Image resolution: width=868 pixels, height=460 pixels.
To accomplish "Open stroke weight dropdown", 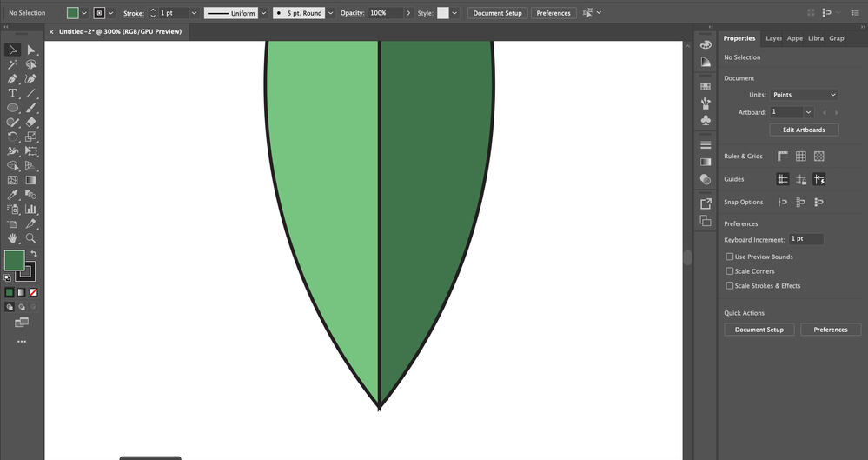I will click(194, 13).
